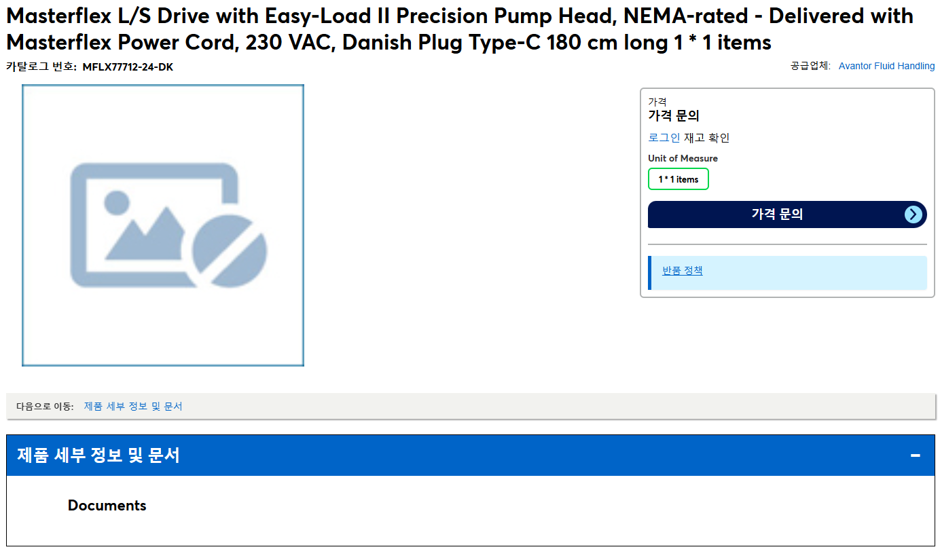Click the Unit of Measure label

(x=683, y=158)
